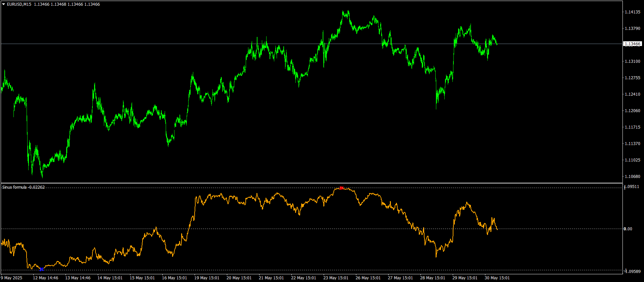This screenshot has width=644, height=282.
Task: Select the EURUSD,M15 chart symbol label
Action: [19, 4]
